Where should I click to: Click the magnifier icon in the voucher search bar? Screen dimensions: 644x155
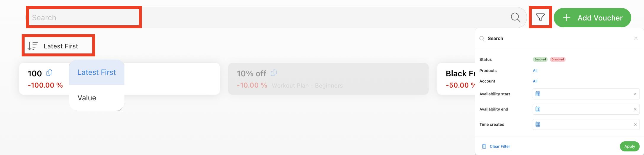[516, 18]
